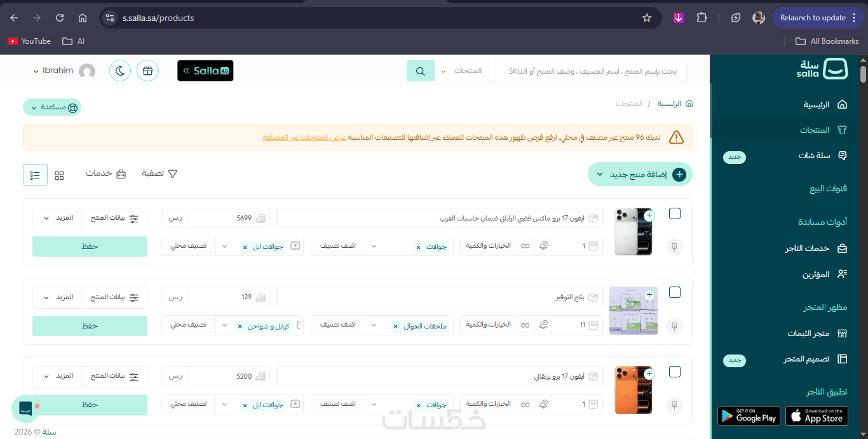Open الخيارات والكمية for بكج التوفير
Image resolution: width=868 pixels, height=439 pixels.
(x=489, y=325)
